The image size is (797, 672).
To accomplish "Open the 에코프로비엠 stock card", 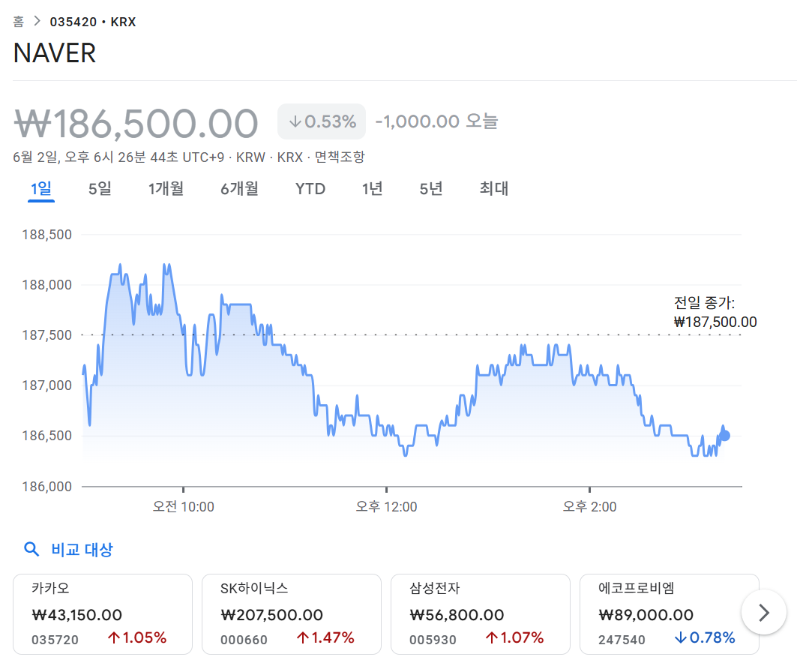I will (669, 614).
